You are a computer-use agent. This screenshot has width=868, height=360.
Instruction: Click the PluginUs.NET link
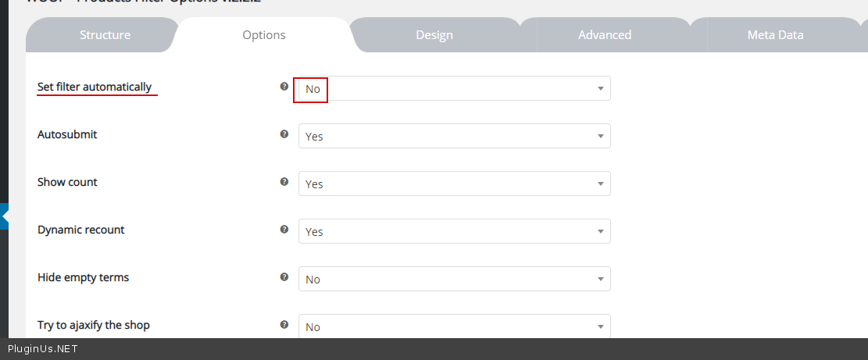pos(43,349)
